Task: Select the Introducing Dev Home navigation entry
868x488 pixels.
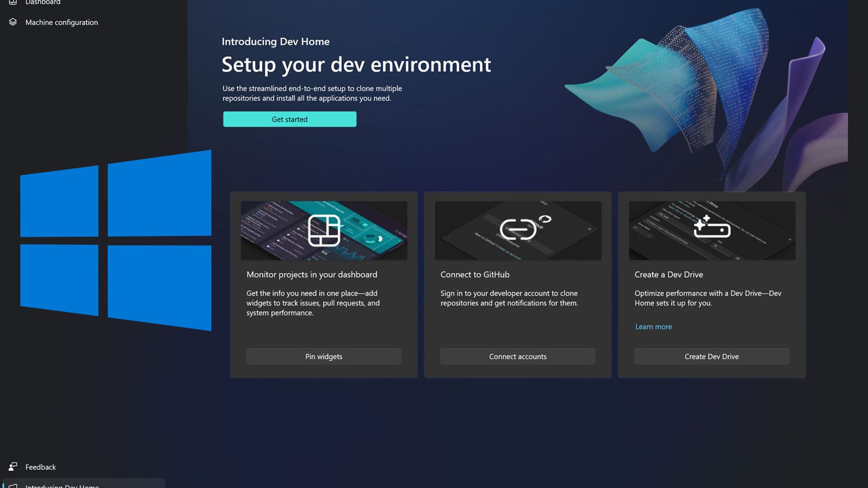Action: [x=62, y=485]
